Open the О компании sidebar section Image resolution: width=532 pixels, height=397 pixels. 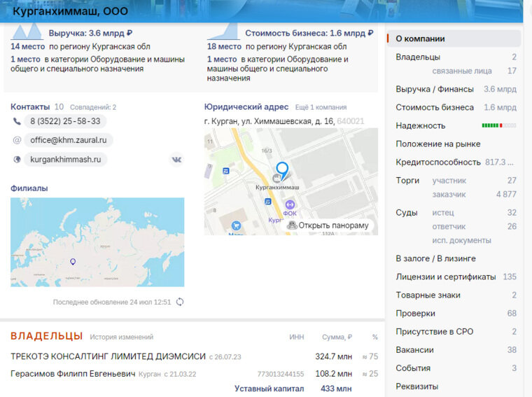click(454, 39)
